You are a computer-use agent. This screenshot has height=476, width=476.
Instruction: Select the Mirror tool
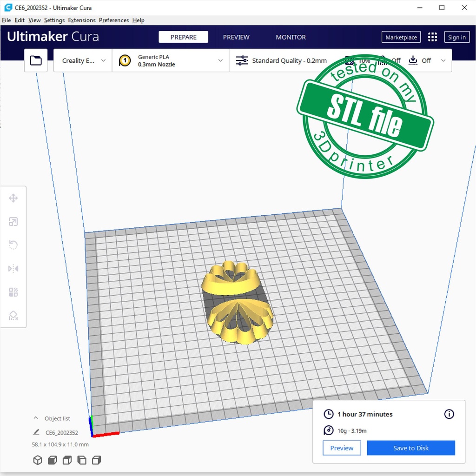pos(13,269)
